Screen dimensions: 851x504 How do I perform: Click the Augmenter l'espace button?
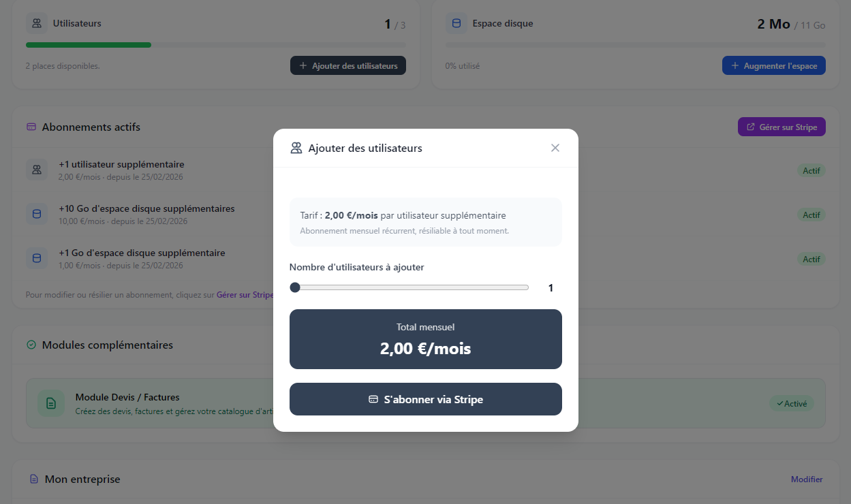coord(774,65)
